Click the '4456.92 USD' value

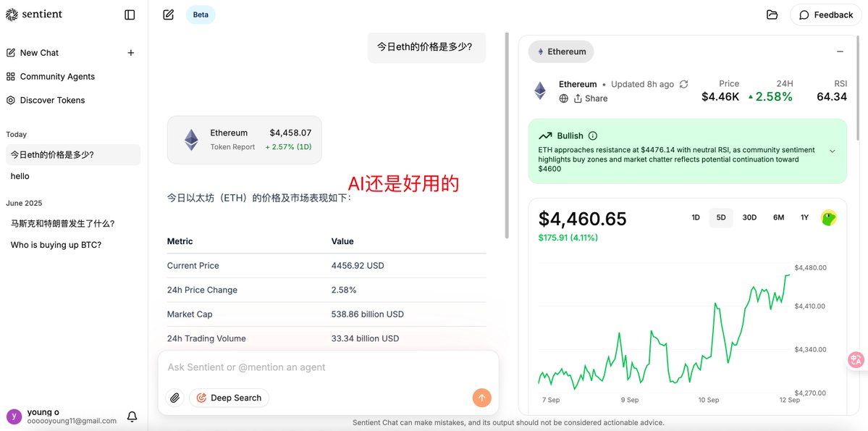pyautogui.click(x=358, y=266)
